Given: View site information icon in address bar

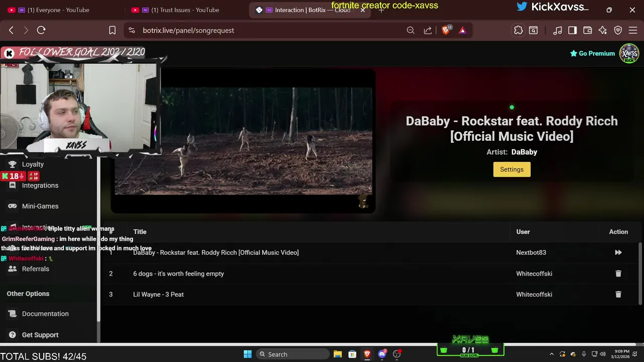Looking at the screenshot, I should coord(132,30).
